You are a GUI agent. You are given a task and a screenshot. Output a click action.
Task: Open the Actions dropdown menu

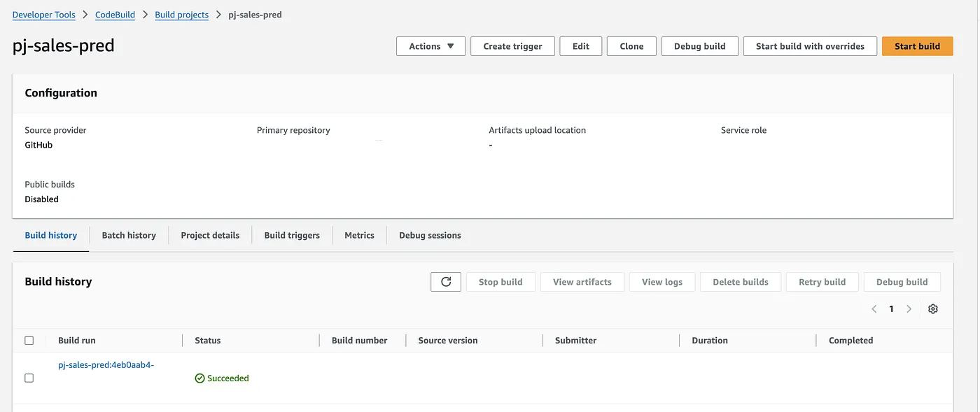click(x=431, y=46)
